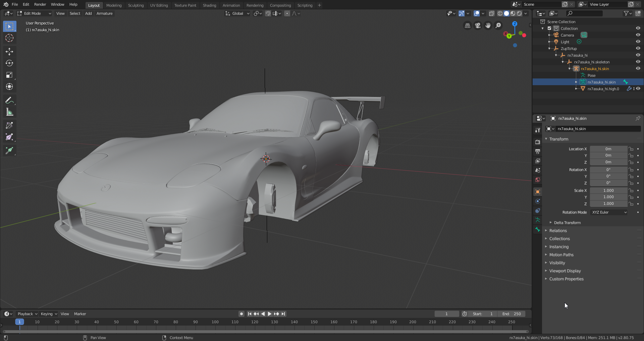Click the camera view icon in viewport
Screen dimensions: 644x341
coord(478,25)
